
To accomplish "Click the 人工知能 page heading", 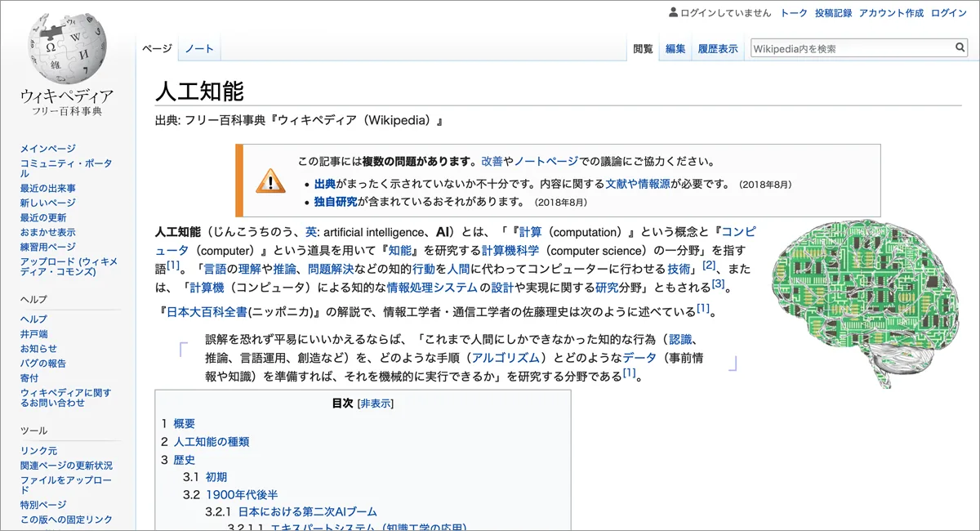I will pyautogui.click(x=199, y=91).
